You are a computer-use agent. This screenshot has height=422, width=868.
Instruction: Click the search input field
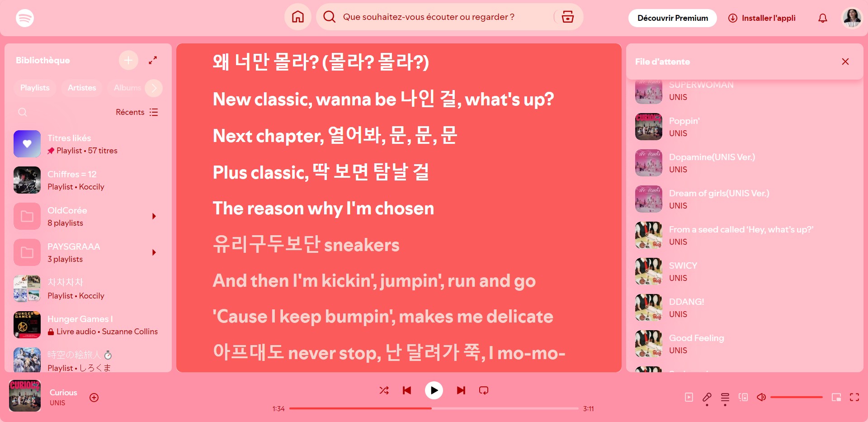429,17
